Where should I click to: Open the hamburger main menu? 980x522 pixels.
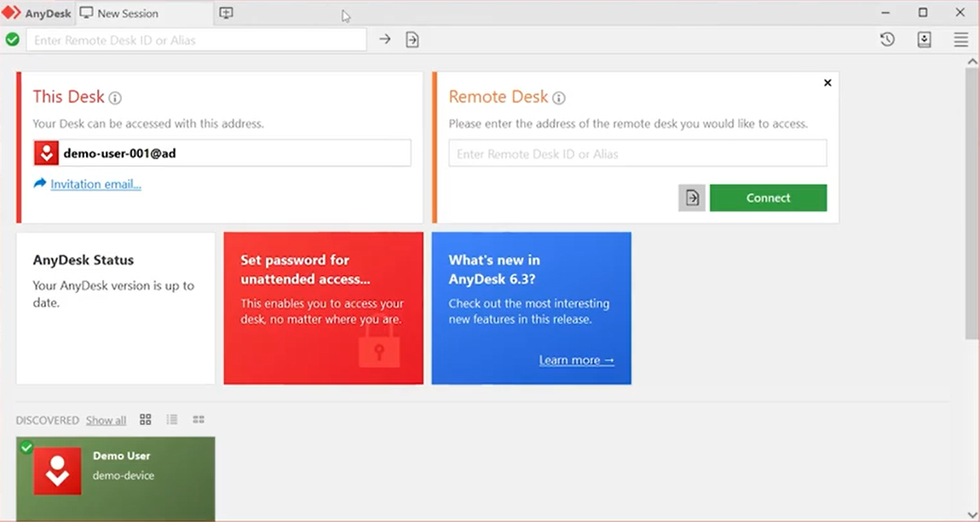click(x=961, y=40)
